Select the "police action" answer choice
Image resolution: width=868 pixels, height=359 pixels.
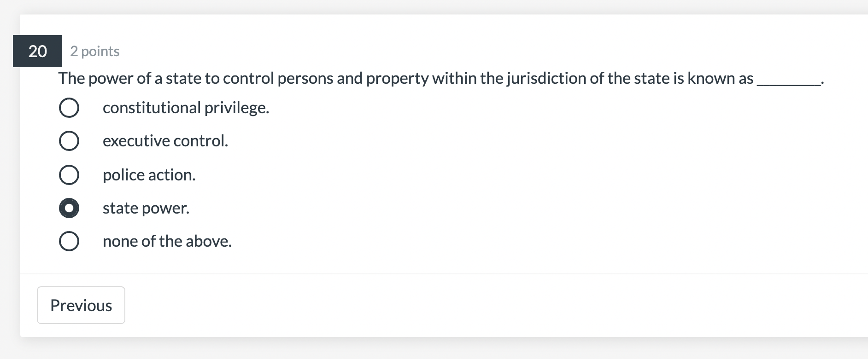pyautogui.click(x=69, y=174)
